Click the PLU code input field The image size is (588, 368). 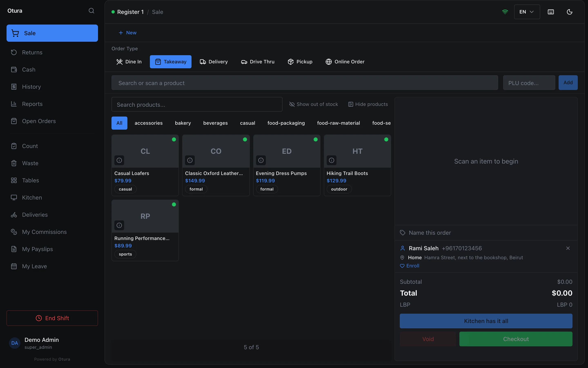[529, 83]
